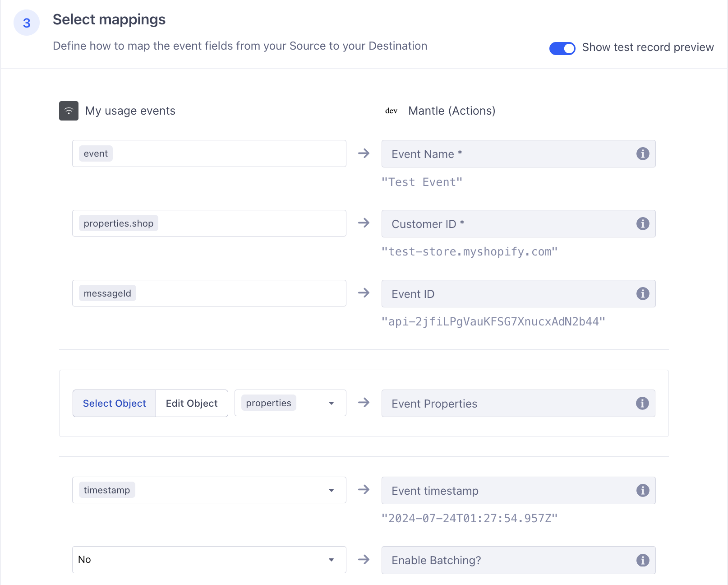Screen dimensions: 728x585
Task: Click the arrow between event and Event Name
Action: click(x=364, y=153)
